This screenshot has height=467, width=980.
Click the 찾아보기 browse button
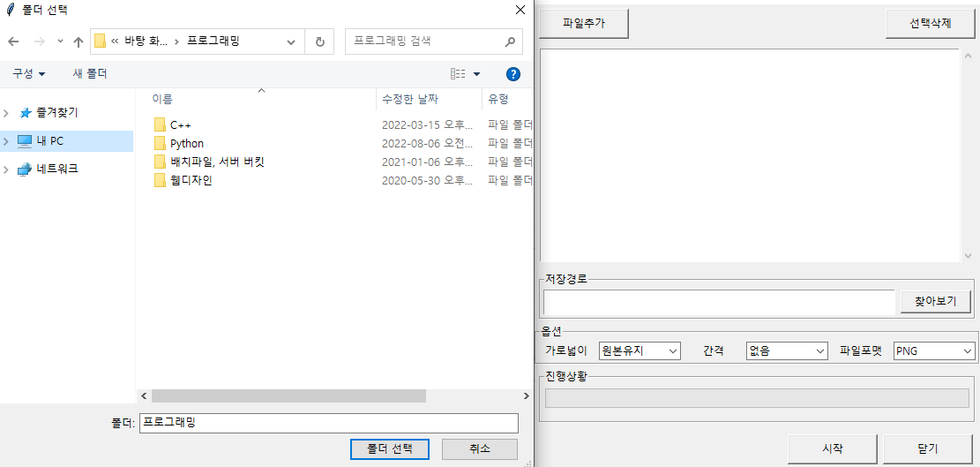(x=936, y=301)
